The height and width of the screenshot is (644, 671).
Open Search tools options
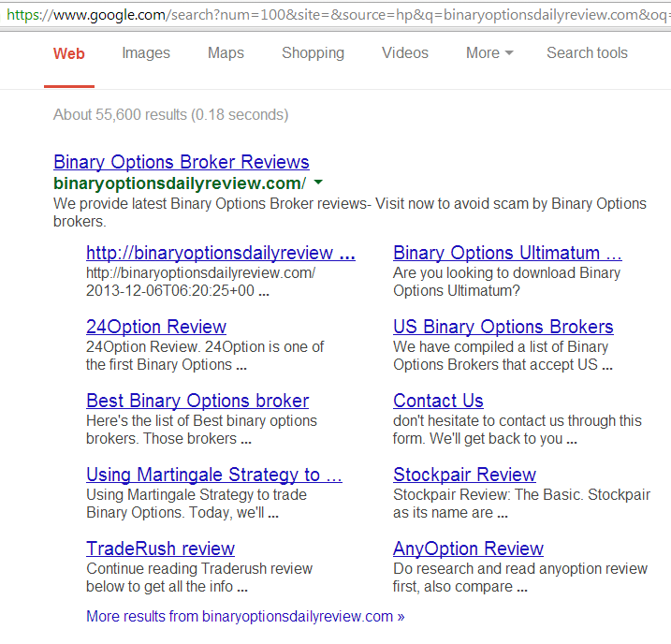click(587, 53)
